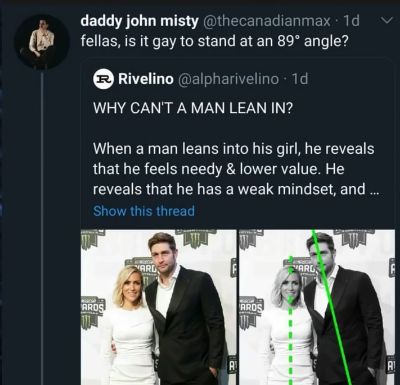Open the right grayscale photo with green lines
This screenshot has width=400, height=385.
pos(317,307)
